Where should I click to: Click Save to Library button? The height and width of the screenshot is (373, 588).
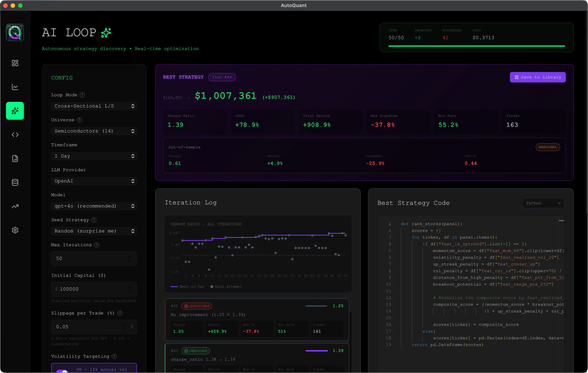[538, 77]
